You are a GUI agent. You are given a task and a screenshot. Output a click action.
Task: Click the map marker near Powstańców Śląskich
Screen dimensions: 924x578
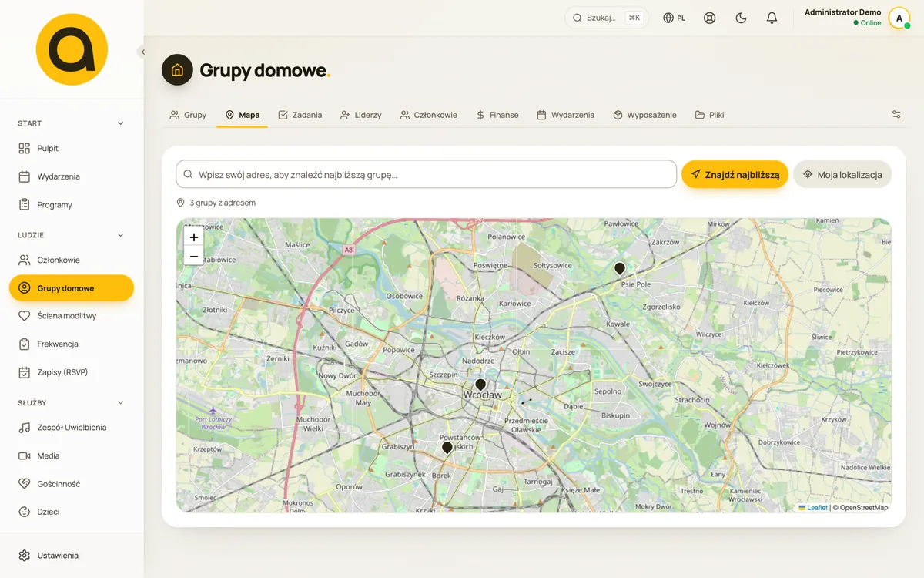(447, 448)
